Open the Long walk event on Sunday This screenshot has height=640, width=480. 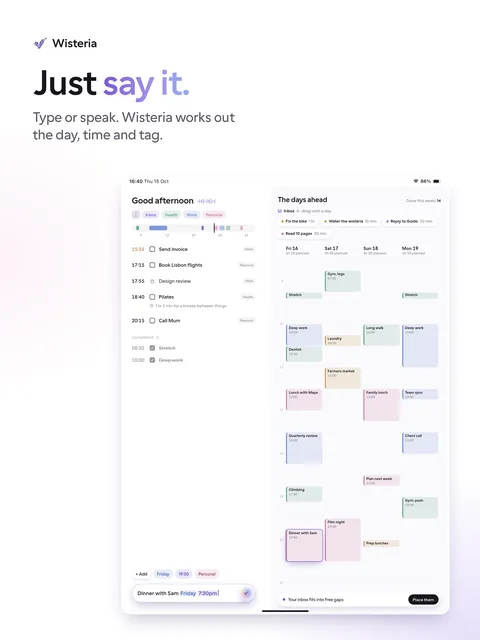(382, 335)
